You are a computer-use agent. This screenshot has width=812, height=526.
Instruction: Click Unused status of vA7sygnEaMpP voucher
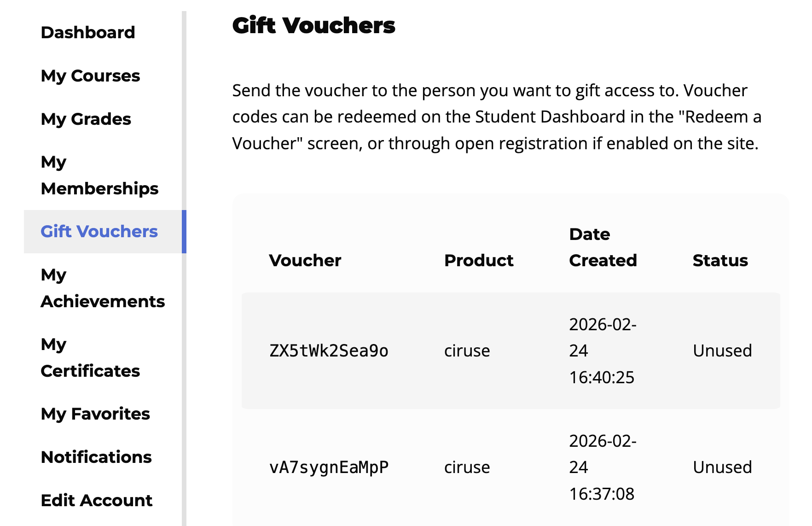(x=722, y=468)
